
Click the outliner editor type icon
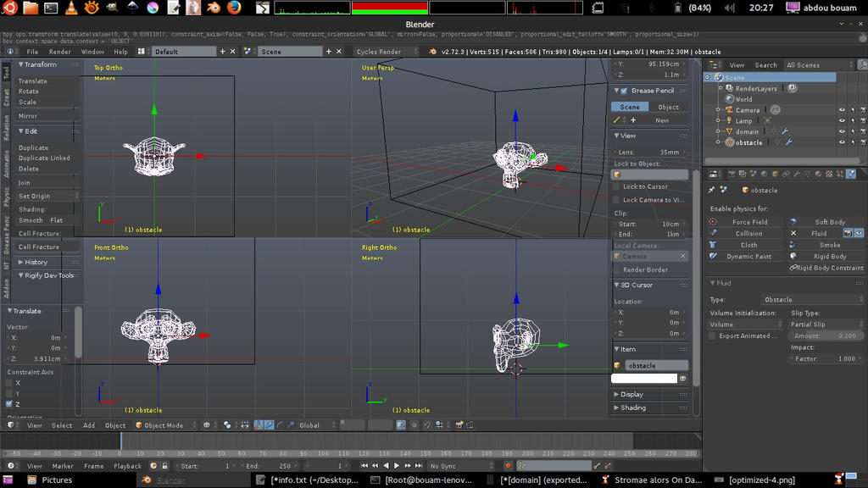[x=713, y=64]
